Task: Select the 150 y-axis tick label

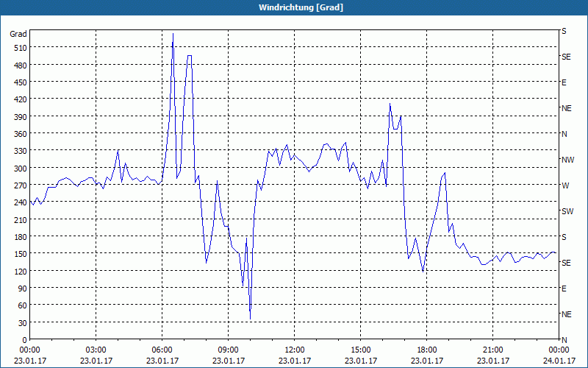Action: (x=21, y=254)
